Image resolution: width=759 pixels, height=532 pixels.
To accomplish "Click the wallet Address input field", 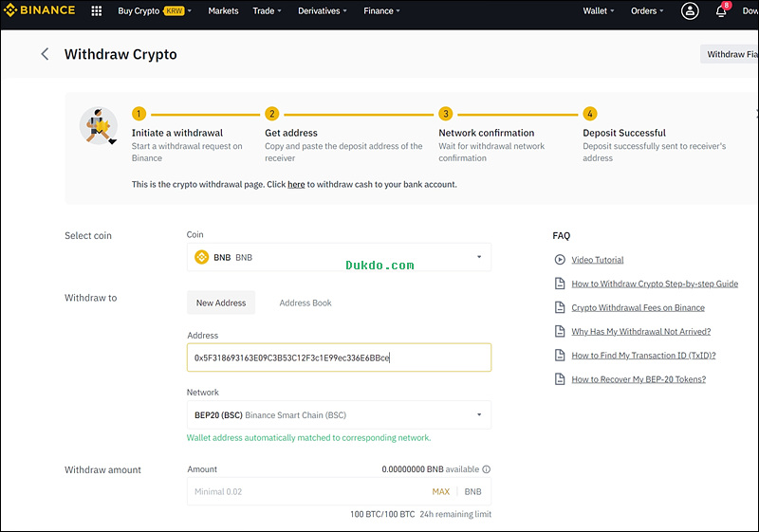I will coord(339,358).
